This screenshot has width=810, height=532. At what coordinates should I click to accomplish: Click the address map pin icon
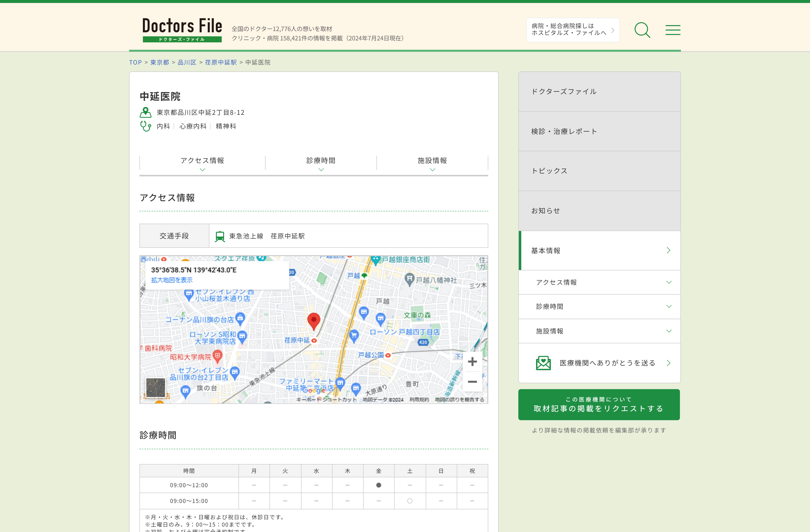click(x=146, y=112)
